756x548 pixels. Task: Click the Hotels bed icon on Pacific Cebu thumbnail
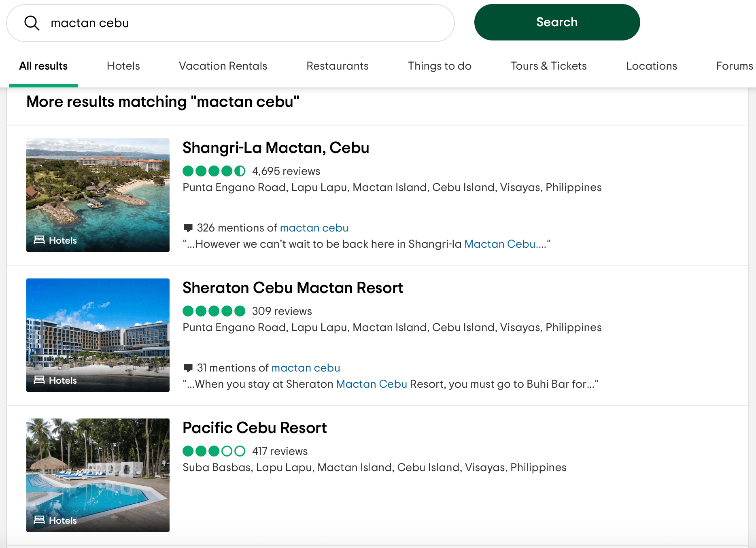tap(40, 520)
